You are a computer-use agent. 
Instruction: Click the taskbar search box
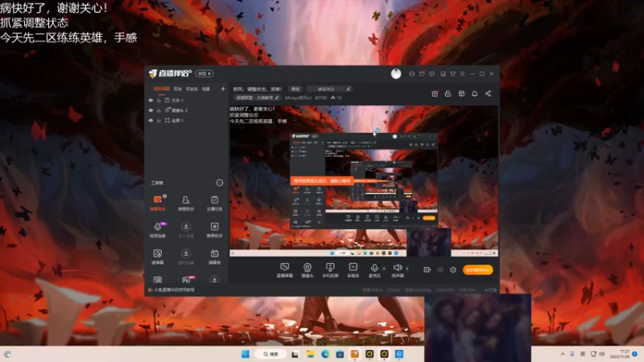pos(270,354)
